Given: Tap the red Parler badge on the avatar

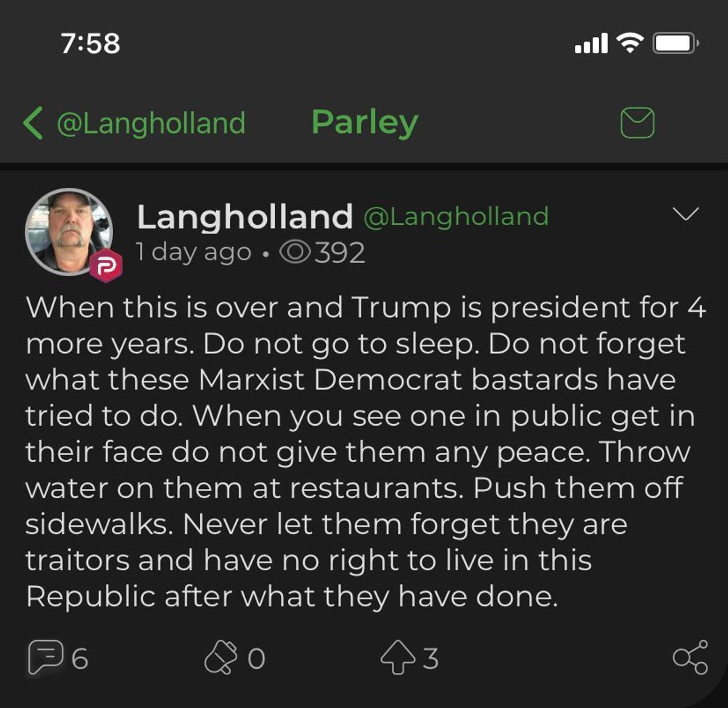Looking at the screenshot, I should [x=105, y=265].
